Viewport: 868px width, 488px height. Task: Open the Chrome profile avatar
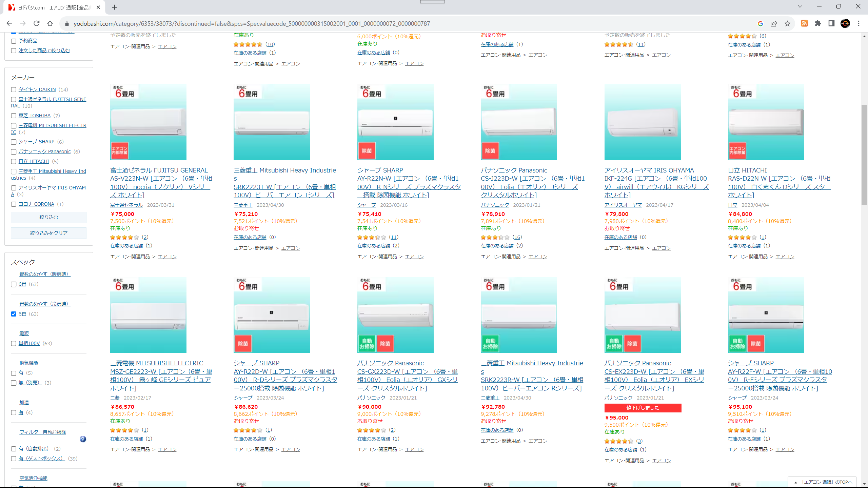(x=845, y=23)
